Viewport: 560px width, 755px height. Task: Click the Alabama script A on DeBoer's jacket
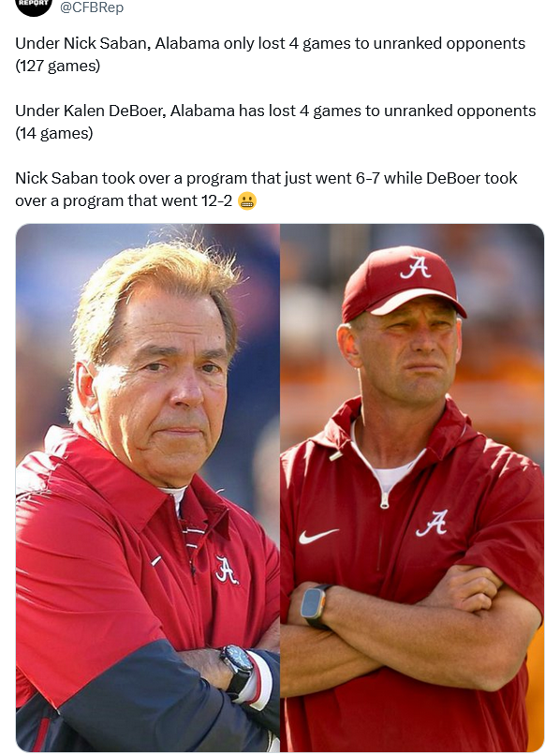coord(432,524)
